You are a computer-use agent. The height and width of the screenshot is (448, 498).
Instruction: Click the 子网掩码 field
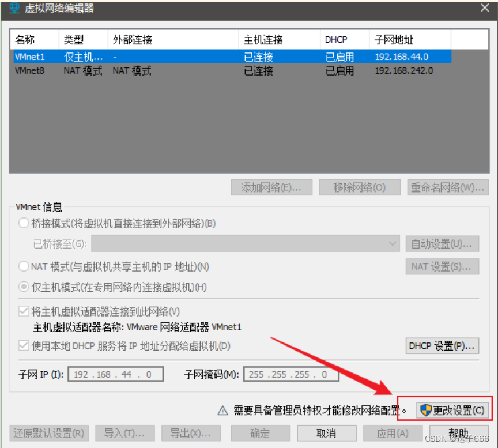291,374
